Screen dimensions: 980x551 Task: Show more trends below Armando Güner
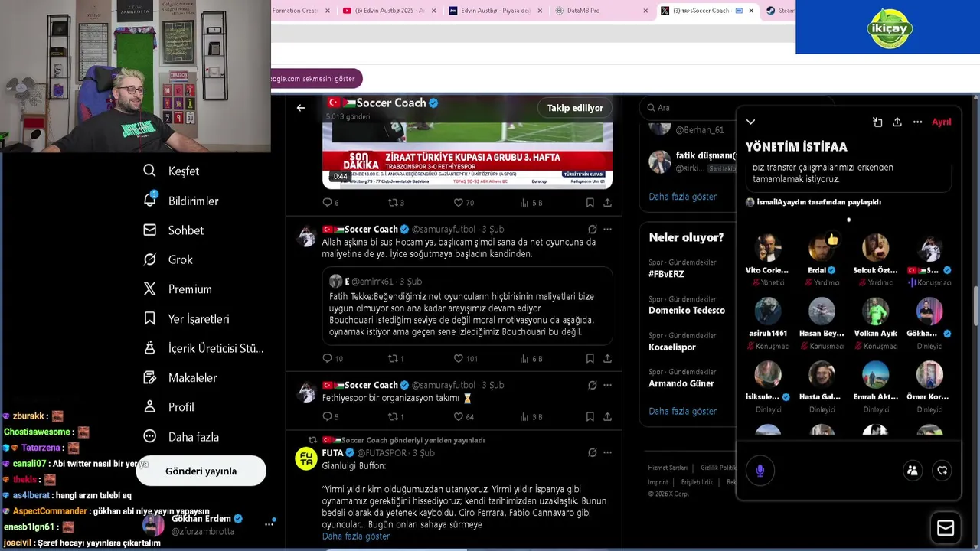click(682, 411)
